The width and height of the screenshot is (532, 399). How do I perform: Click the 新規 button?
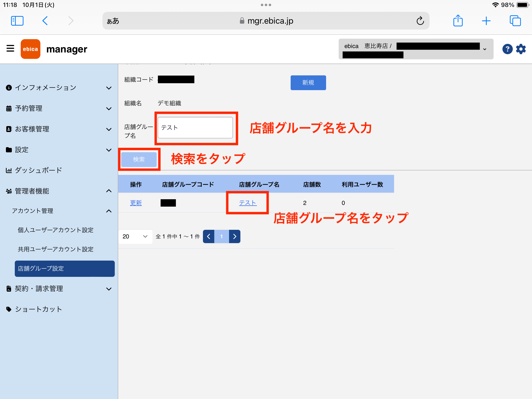[x=308, y=83]
